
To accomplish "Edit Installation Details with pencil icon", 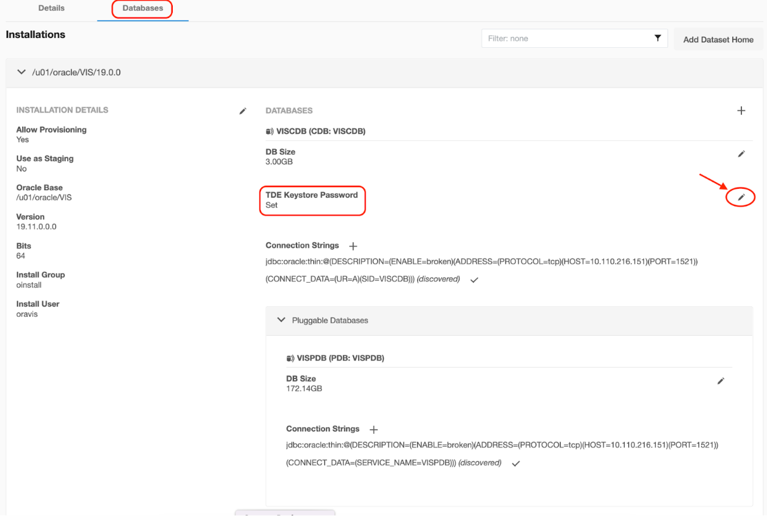I will pos(242,111).
